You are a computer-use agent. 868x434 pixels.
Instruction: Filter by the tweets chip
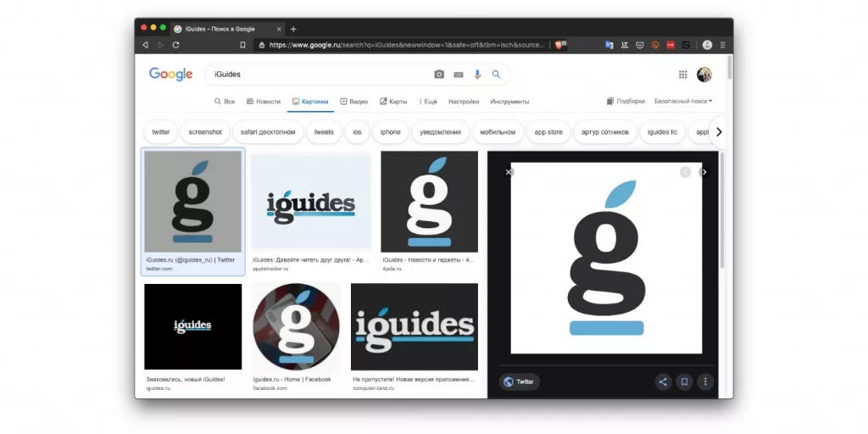pyautogui.click(x=324, y=132)
